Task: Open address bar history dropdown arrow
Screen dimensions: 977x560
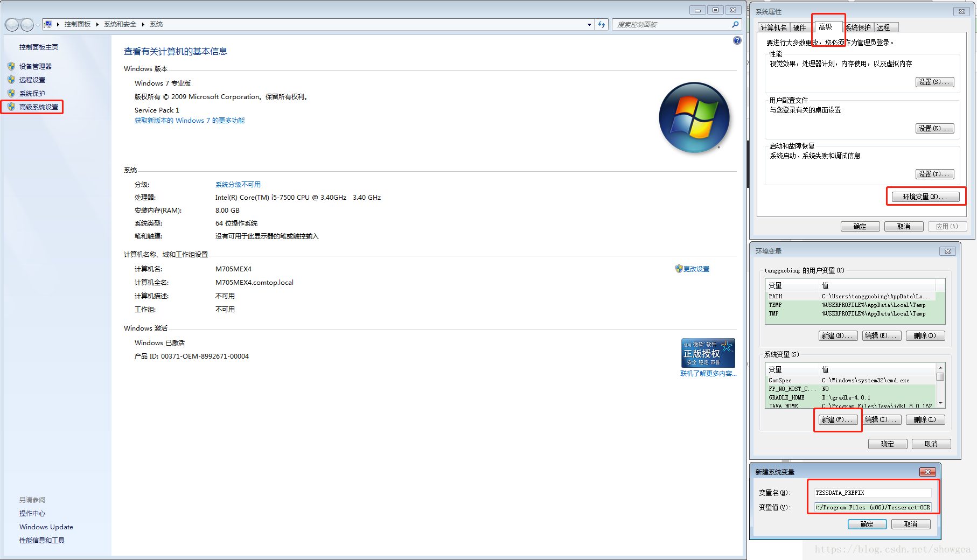Action: 589,25
